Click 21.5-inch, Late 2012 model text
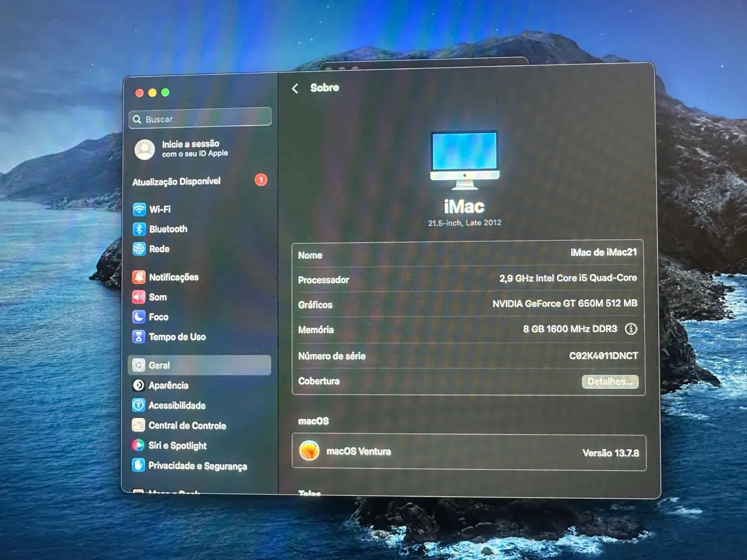Viewport: 747px width, 560px height. click(465, 223)
